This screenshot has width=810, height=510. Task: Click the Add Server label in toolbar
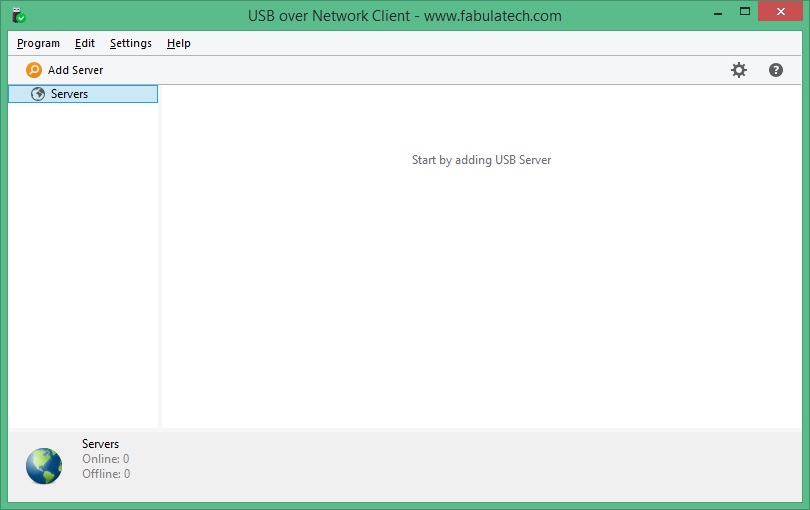tap(75, 70)
